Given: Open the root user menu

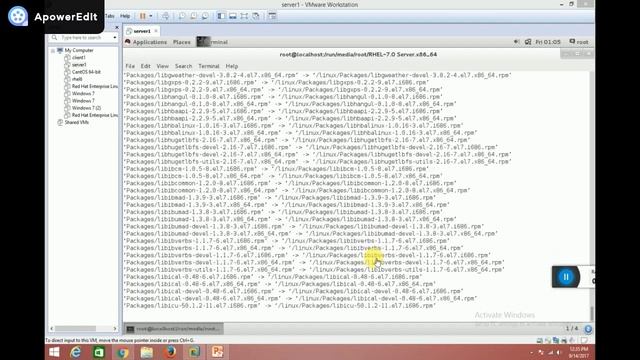Looking at the screenshot, I should 579,42.
